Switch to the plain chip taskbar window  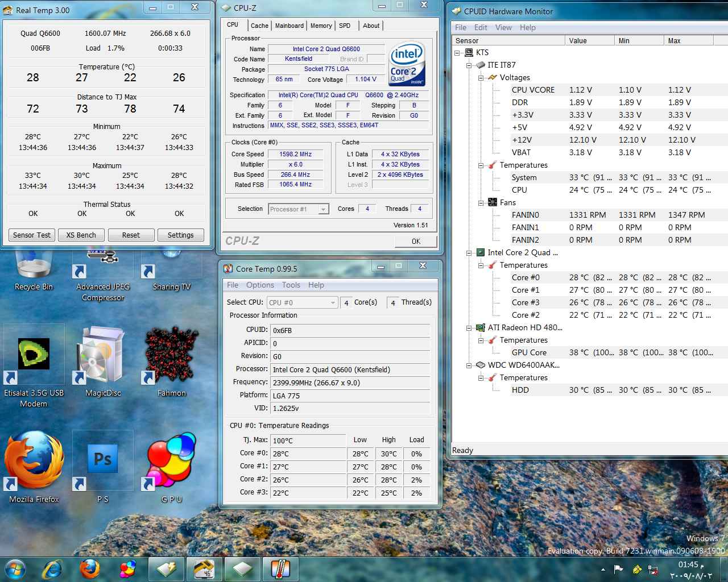242,569
